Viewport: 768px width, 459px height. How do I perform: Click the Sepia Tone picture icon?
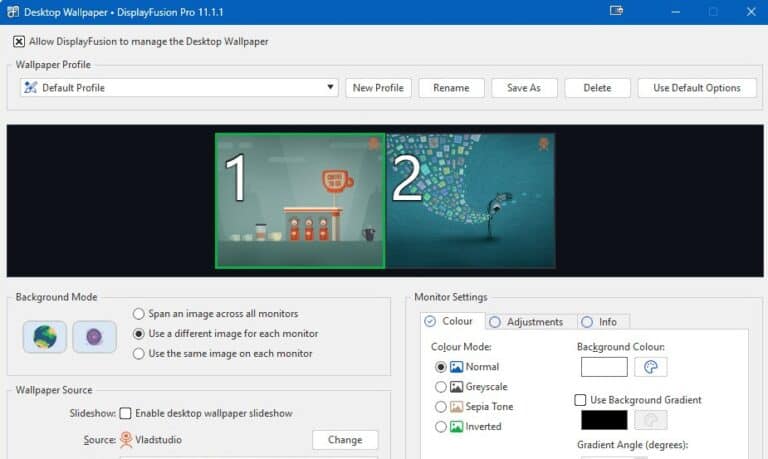(456, 407)
